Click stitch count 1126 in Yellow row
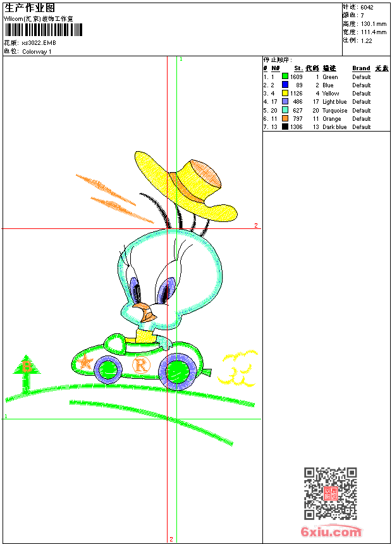The height and width of the screenshot is (544, 392). tap(297, 94)
